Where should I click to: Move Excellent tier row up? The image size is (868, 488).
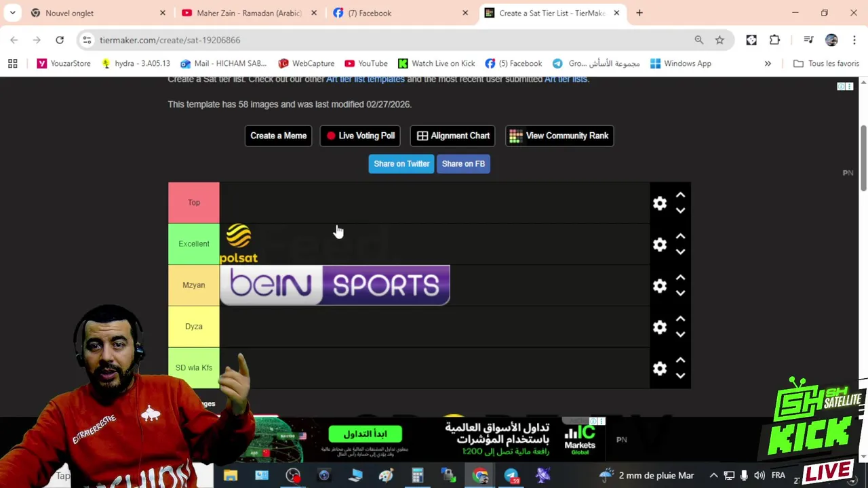coord(680,237)
